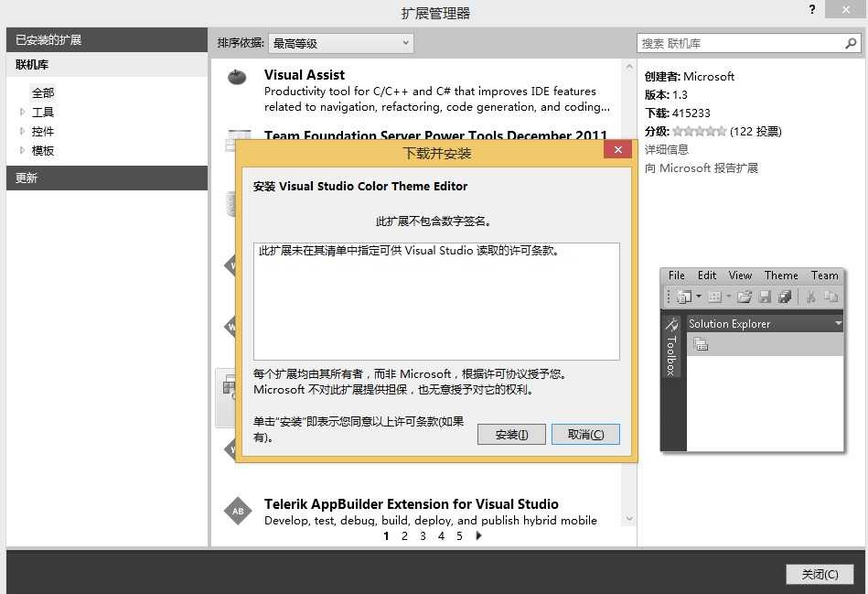Select Telerik AppBuilder Extension for Visual Studio title
The width and height of the screenshot is (868, 594).
[x=412, y=504]
